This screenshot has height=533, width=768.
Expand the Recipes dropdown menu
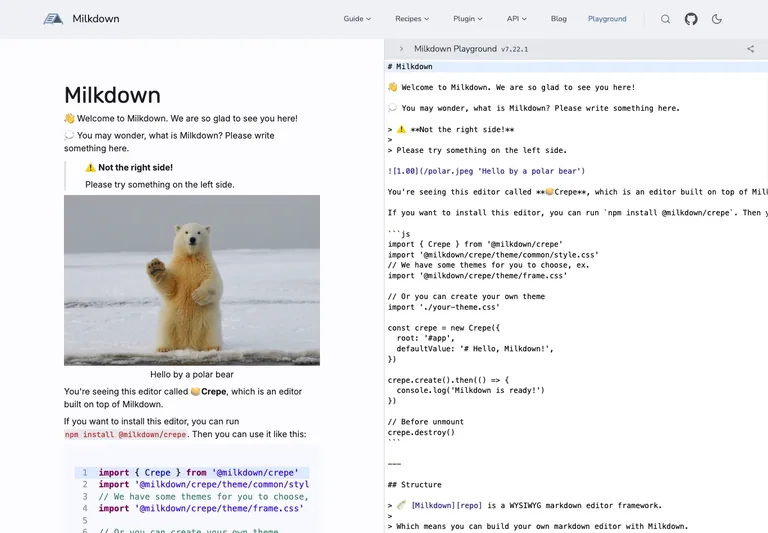click(412, 19)
